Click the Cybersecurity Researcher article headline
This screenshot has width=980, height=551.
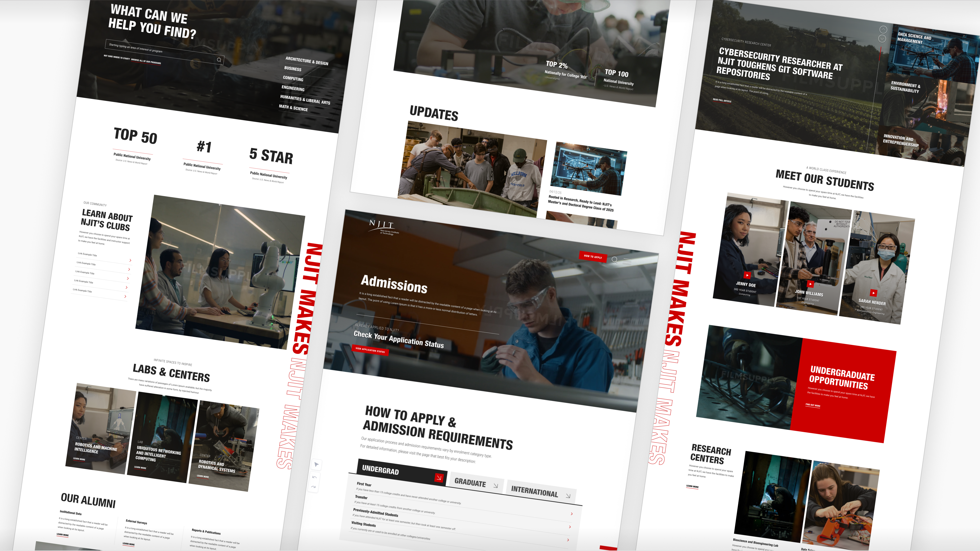[x=779, y=64]
